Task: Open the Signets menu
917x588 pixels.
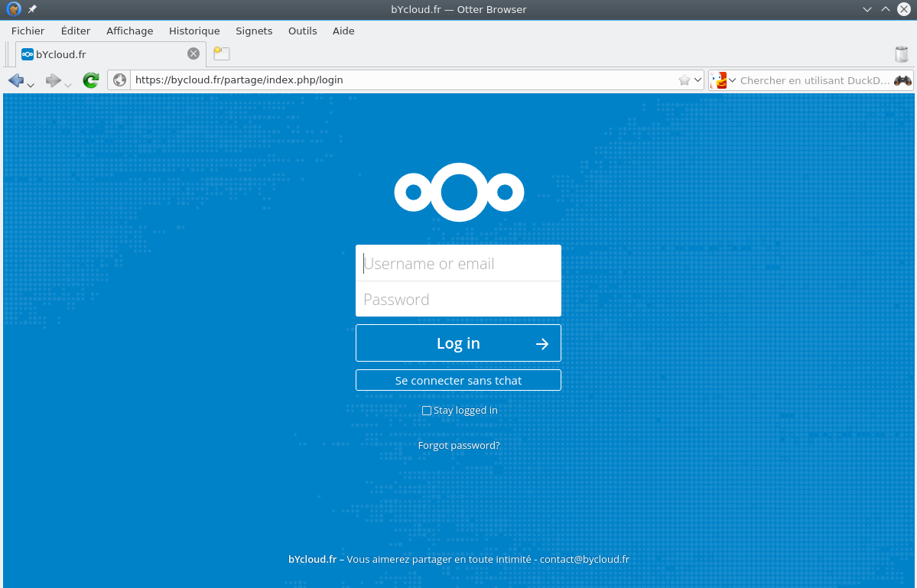Action: coord(254,31)
